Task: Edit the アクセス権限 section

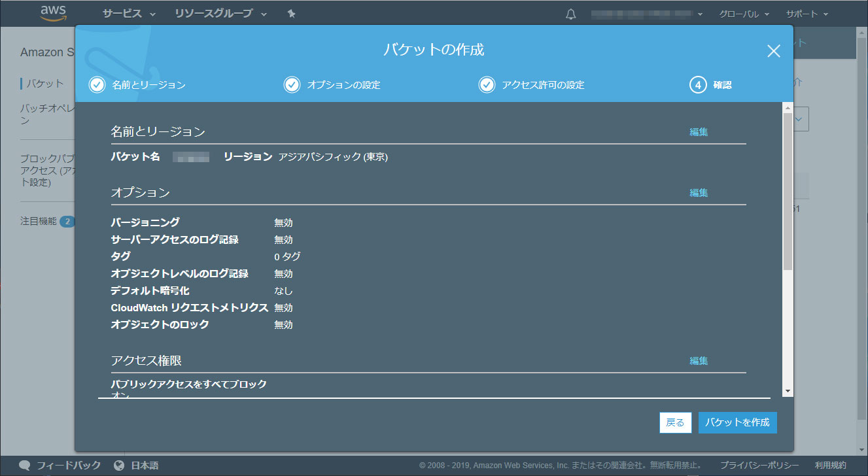Action: (699, 361)
